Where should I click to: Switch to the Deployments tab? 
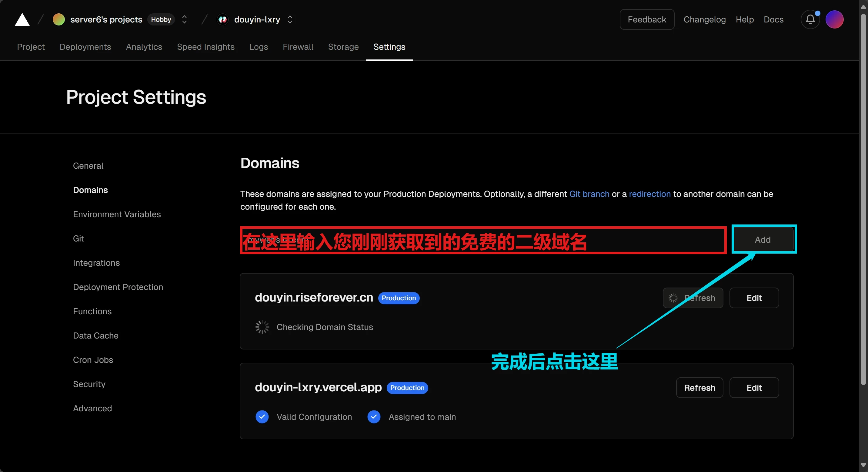pyautogui.click(x=85, y=47)
